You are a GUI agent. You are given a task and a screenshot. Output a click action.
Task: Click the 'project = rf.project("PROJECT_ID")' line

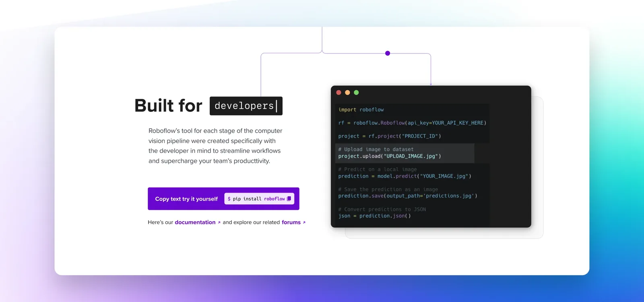click(390, 136)
